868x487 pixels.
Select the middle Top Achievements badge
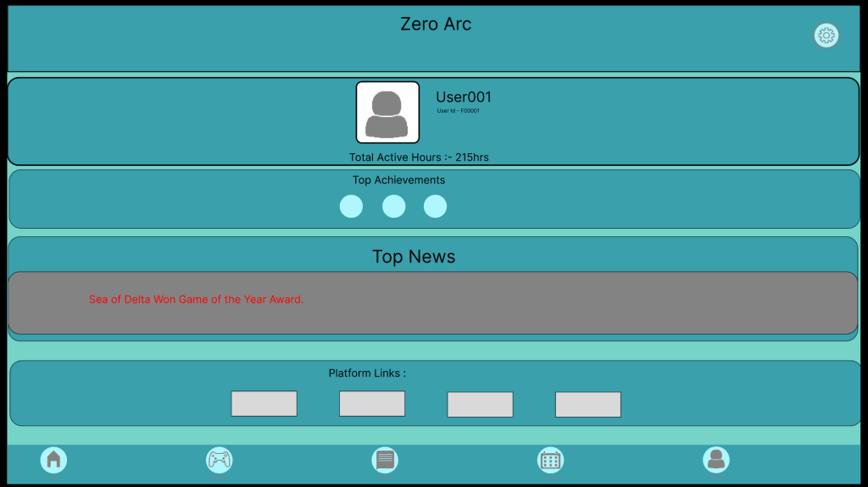(393, 207)
